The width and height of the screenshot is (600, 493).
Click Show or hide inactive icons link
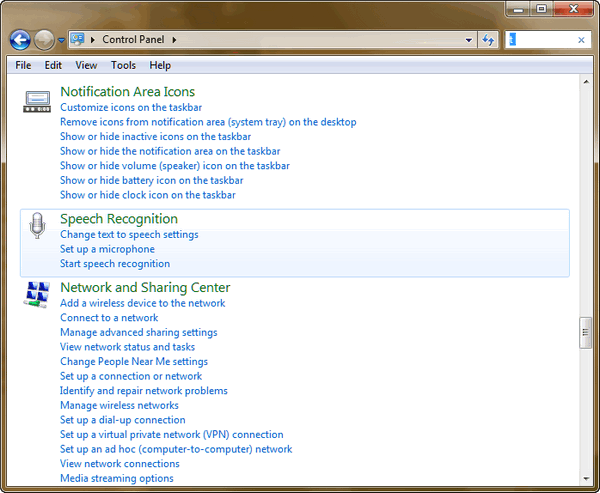(x=155, y=137)
